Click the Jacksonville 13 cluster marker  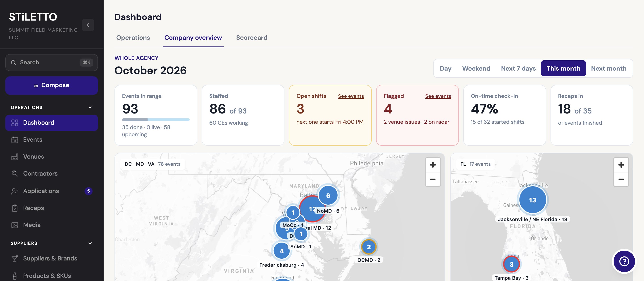coord(532,200)
